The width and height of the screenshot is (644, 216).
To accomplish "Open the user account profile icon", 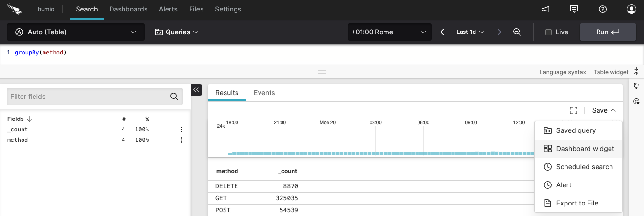I will coord(632,9).
